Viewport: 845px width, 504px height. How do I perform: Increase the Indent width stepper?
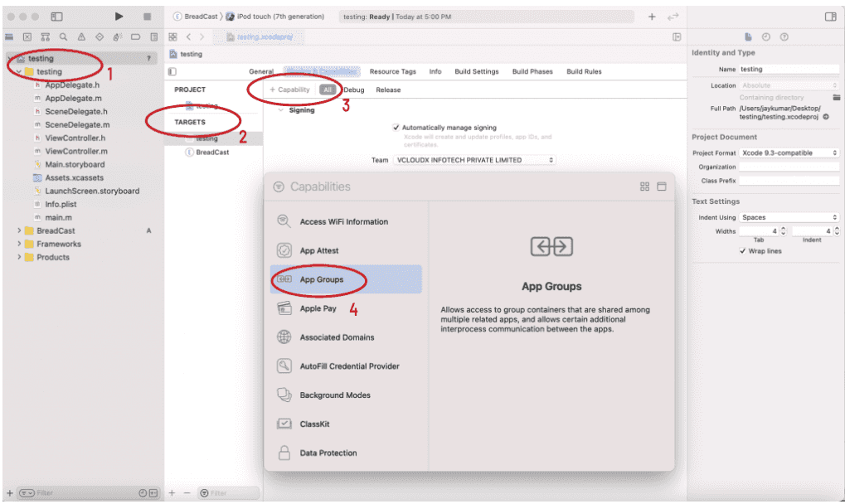click(x=837, y=229)
